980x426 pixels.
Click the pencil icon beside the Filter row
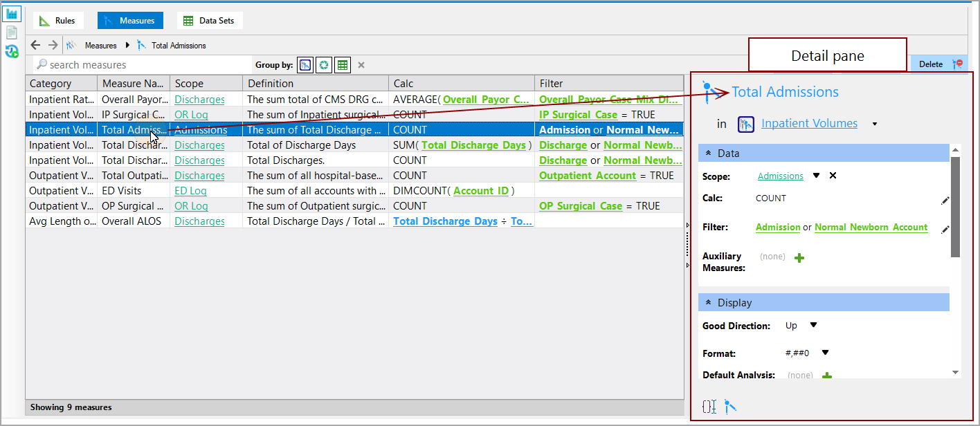tap(946, 229)
